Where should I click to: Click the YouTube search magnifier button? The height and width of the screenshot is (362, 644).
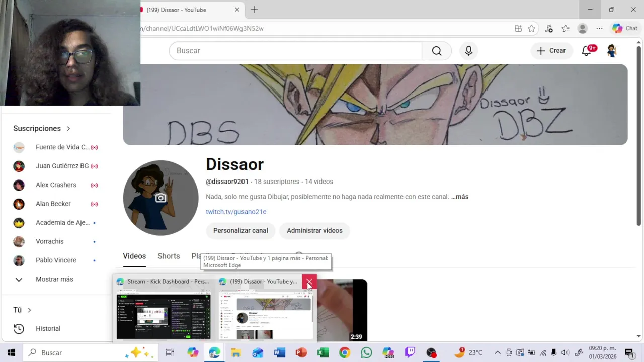tap(437, 51)
